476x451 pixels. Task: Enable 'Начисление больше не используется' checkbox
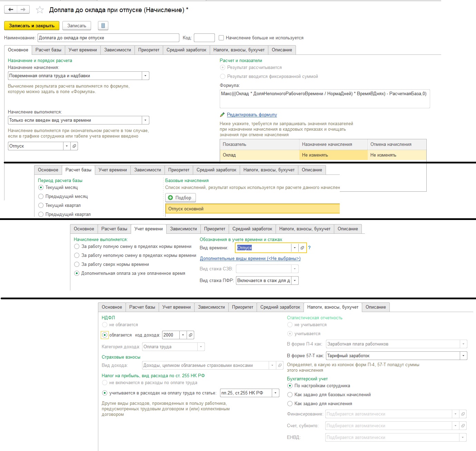(221, 38)
